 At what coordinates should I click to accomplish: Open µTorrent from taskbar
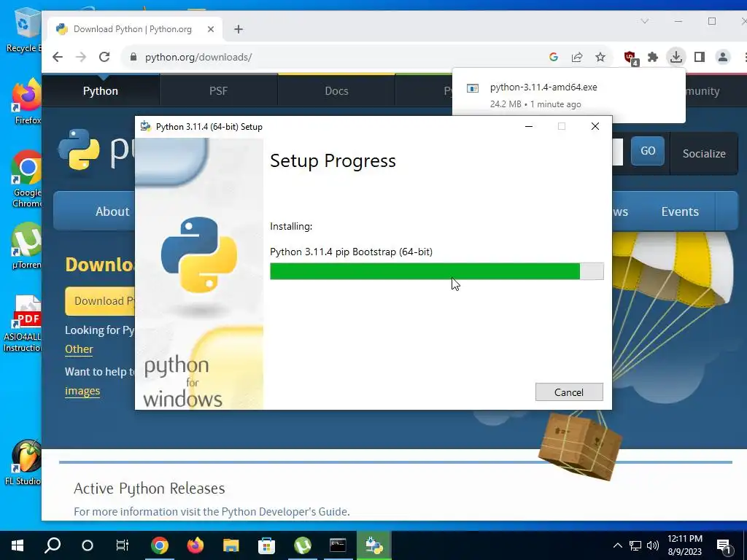[x=303, y=545]
